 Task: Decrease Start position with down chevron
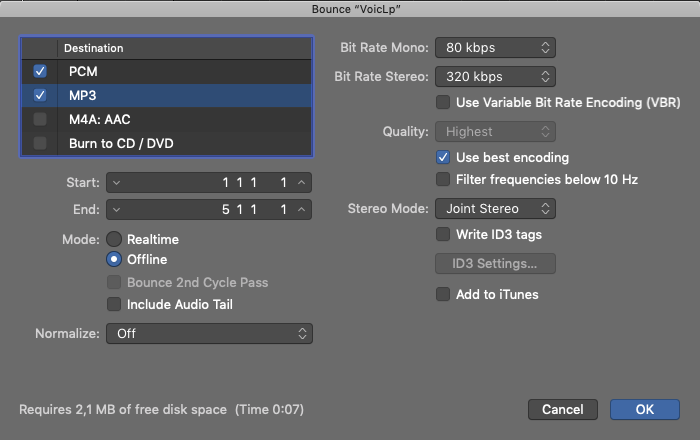click(116, 183)
